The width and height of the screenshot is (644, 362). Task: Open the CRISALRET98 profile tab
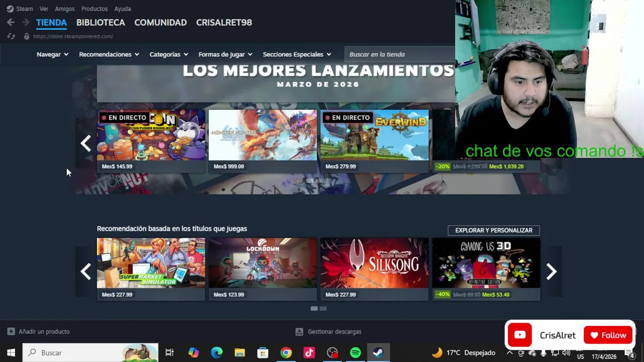point(224,23)
